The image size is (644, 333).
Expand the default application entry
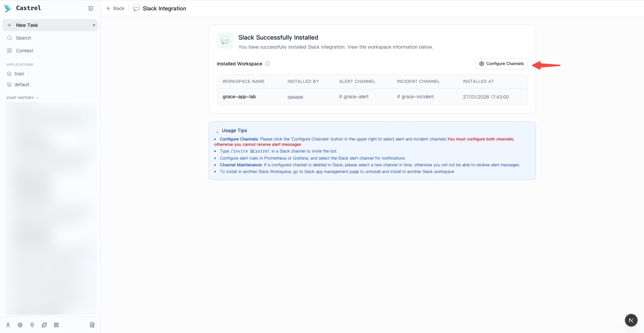pyautogui.click(x=22, y=85)
